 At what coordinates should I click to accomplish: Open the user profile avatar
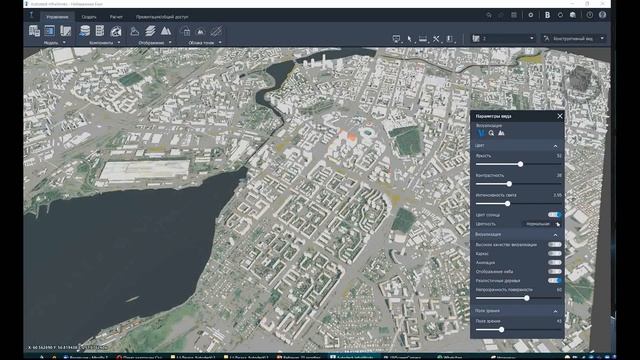point(602,15)
